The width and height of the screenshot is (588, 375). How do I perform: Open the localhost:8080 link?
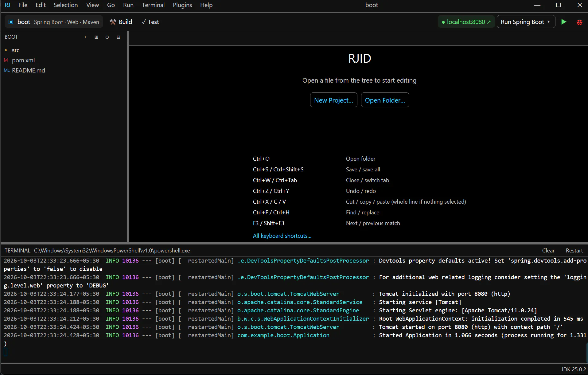coord(466,22)
